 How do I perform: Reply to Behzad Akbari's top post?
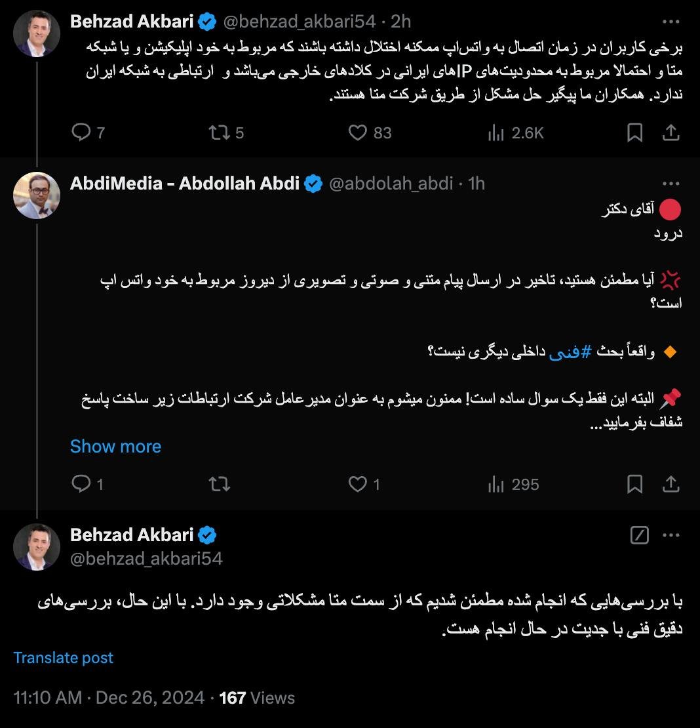(81, 133)
